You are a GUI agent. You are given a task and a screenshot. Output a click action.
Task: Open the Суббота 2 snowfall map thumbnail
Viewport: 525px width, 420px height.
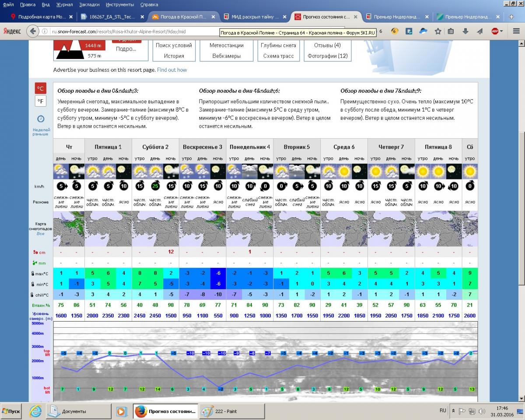pyautogui.click(x=155, y=229)
